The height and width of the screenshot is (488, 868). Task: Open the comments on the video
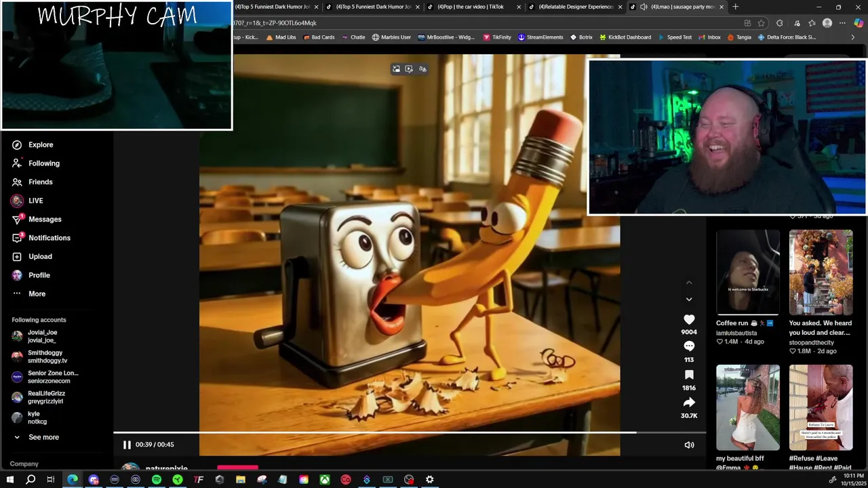click(x=689, y=346)
